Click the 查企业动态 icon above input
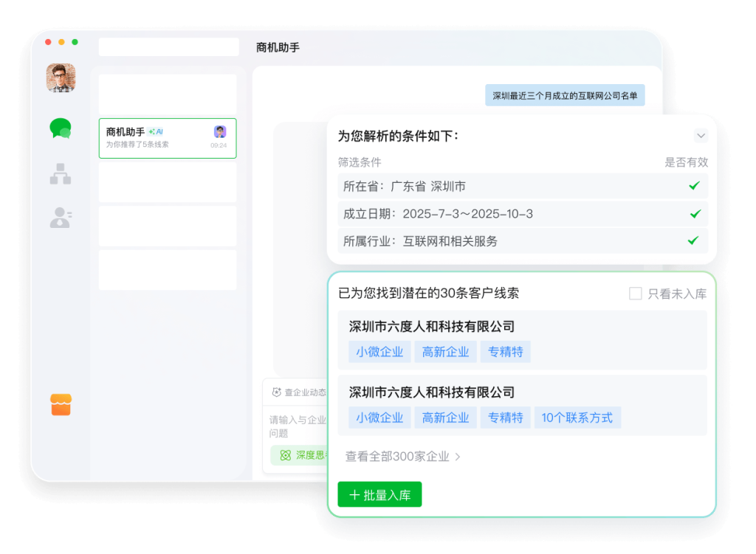This screenshot has height=554, width=756. 277,392
